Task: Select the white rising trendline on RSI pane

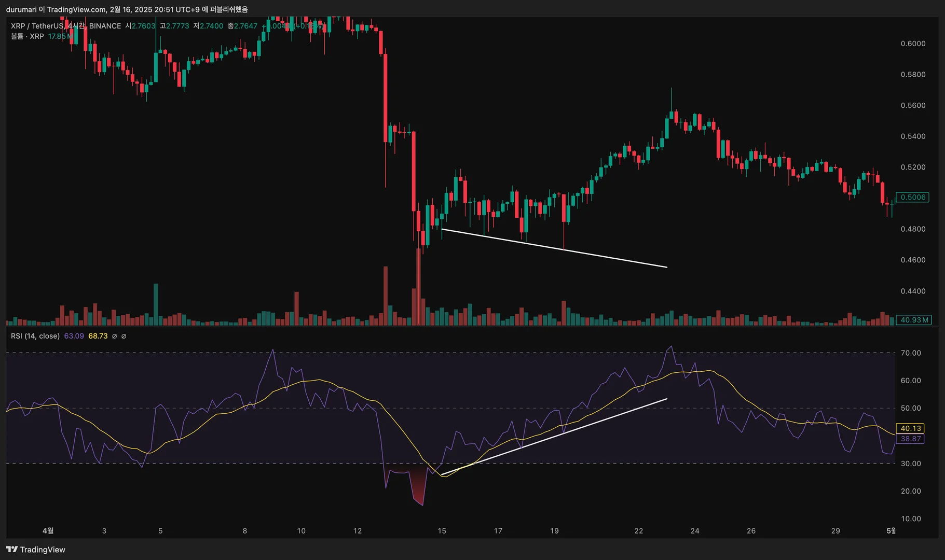Action: click(x=554, y=437)
